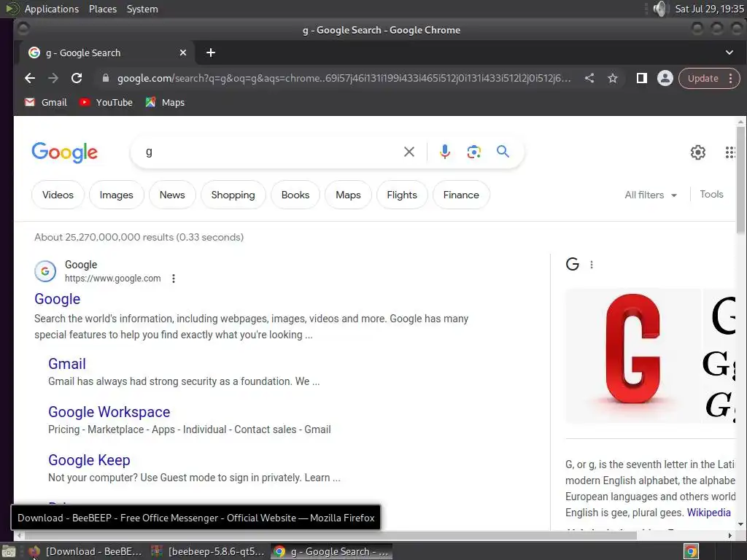Open the Places menu
747x560 pixels.
coord(103,9)
